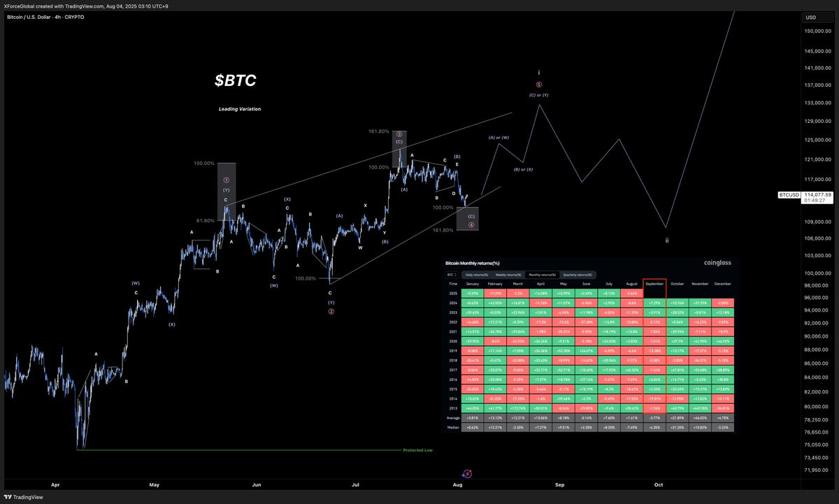Click the +65.32% cell in August 2017
The width and height of the screenshot is (839, 504).
point(632,370)
